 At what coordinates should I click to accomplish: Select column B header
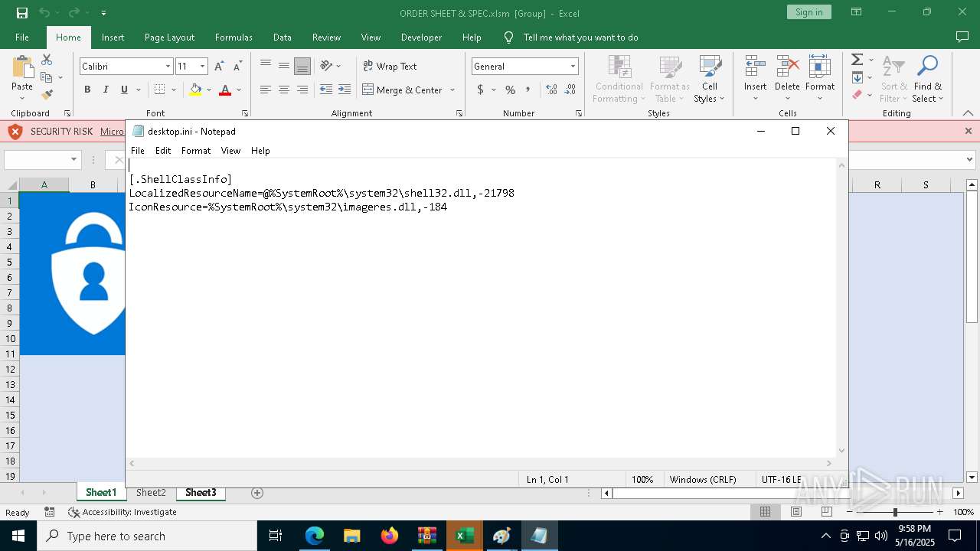[93, 185]
